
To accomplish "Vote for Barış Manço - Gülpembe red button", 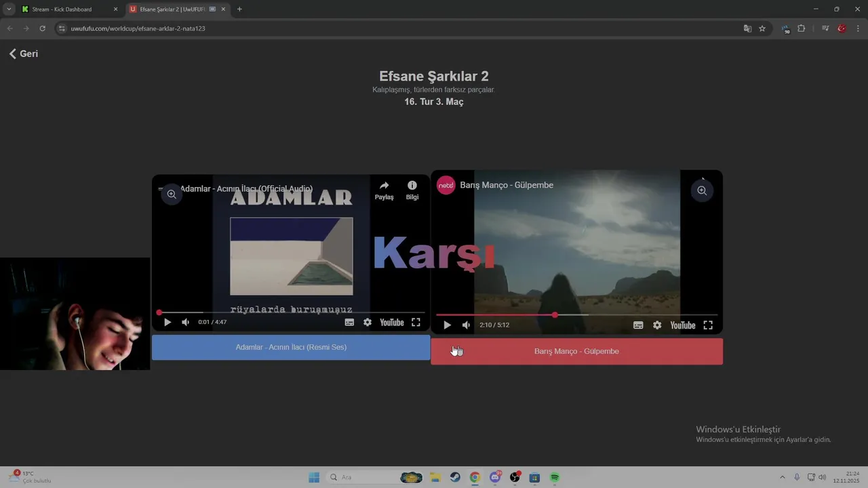I will [576, 351].
